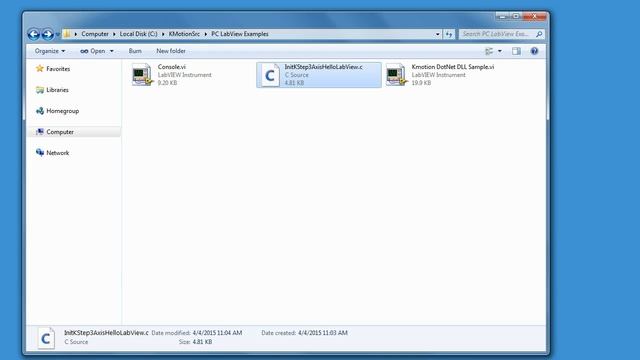Select the C source file icon in file list
Viewport: 640px width, 360px height.
[x=270, y=75]
